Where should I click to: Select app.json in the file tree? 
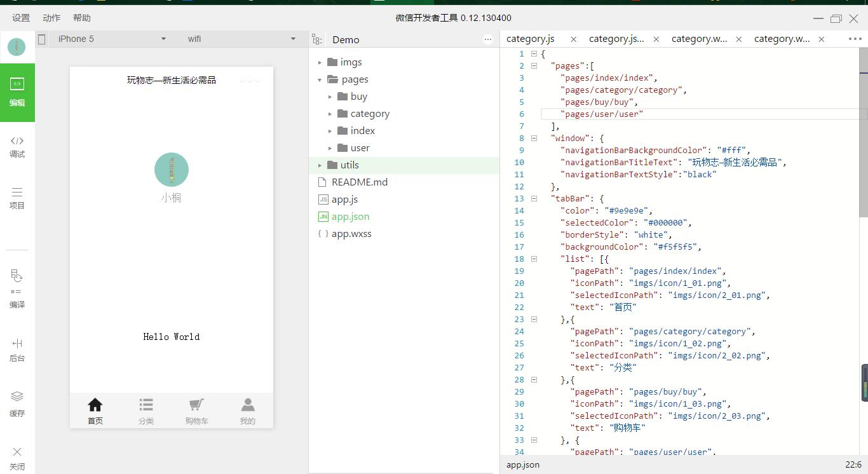pos(350,217)
